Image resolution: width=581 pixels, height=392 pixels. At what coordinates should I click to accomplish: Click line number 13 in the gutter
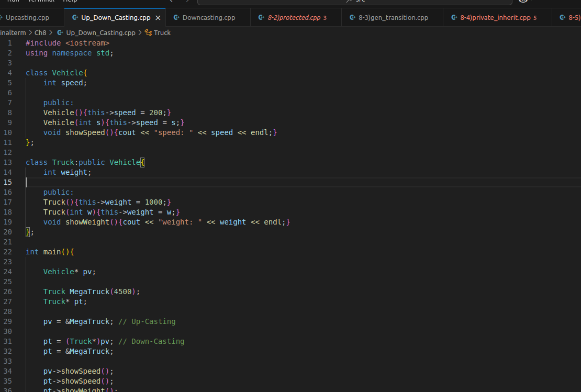click(x=8, y=162)
